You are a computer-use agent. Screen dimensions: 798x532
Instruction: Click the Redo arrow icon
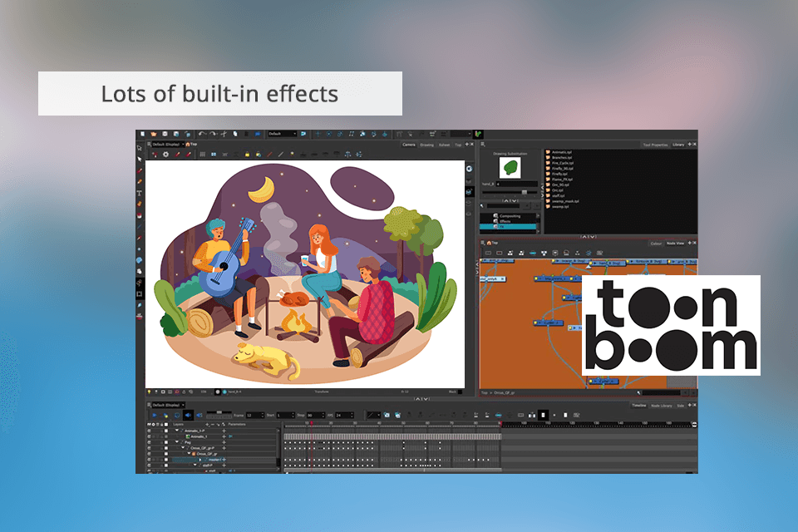point(213,134)
